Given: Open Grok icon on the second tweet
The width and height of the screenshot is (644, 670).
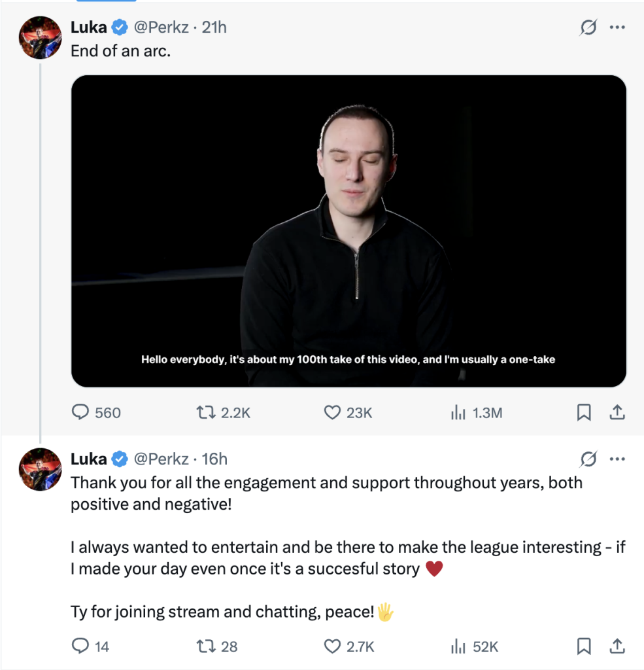Looking at the screenshot, I should 588,460.
